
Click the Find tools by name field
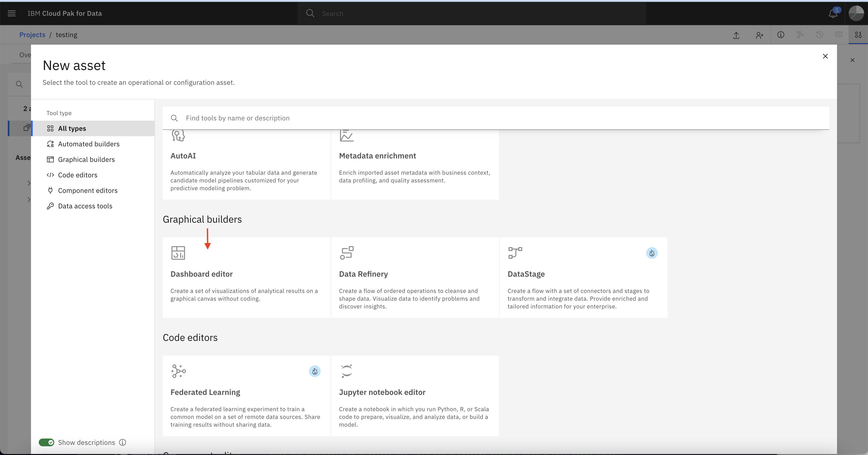496,118
